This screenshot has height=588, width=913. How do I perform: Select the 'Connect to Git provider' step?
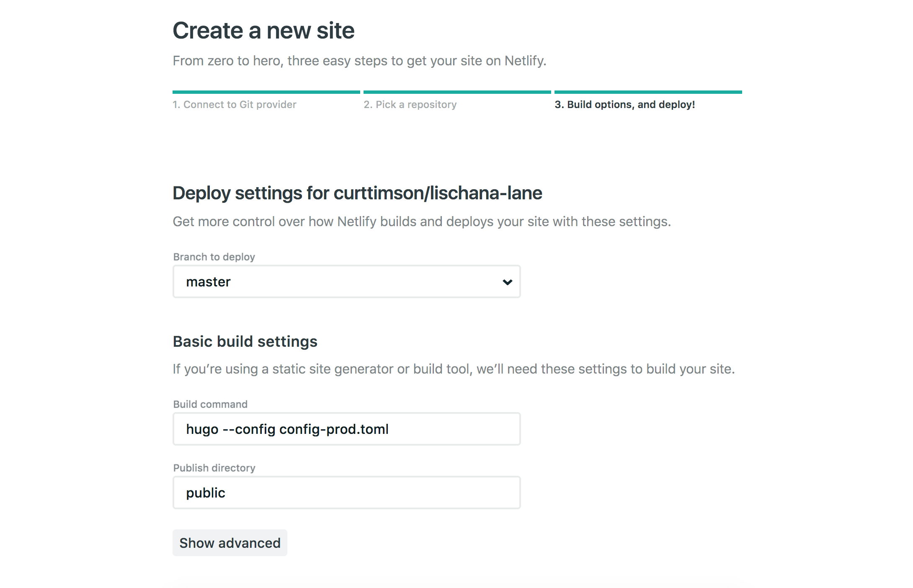pos(235,104)
